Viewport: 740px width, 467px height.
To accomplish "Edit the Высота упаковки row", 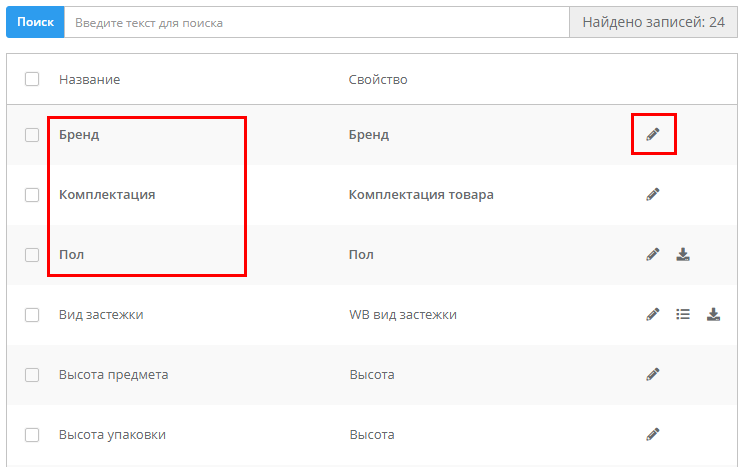I will coord(653,434).
